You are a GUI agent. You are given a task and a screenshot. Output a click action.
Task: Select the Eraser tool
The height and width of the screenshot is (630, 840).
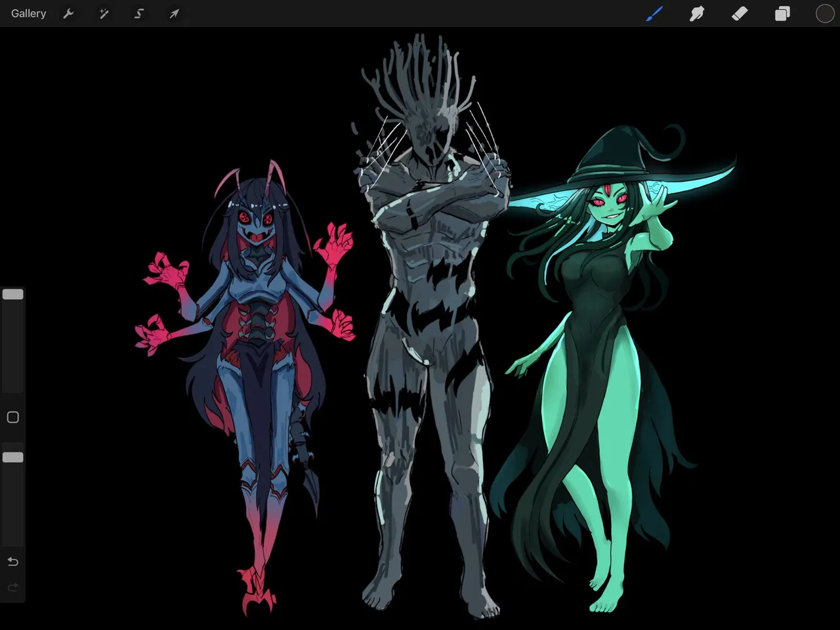740,13
